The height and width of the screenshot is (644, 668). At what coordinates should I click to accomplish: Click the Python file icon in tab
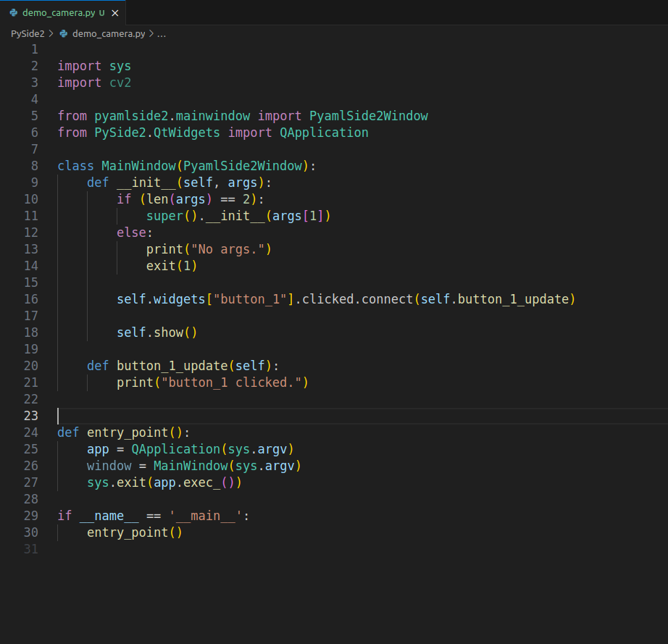(x=14, y=13)
